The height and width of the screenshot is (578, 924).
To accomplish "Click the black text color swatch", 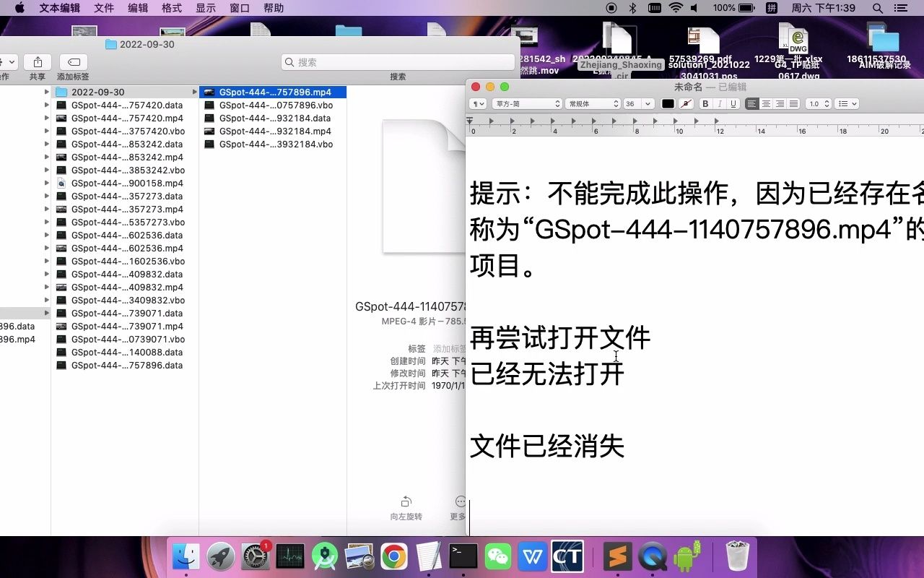I will [668, 103].
